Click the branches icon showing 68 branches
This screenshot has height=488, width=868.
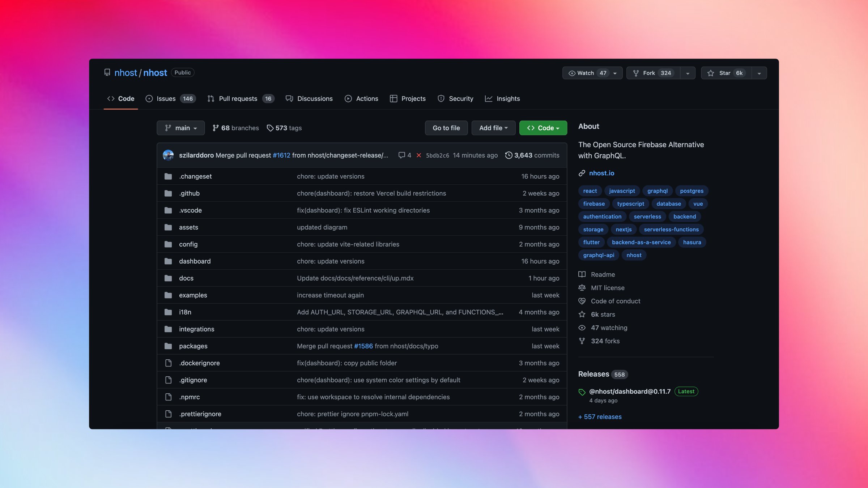coord(216,128)
